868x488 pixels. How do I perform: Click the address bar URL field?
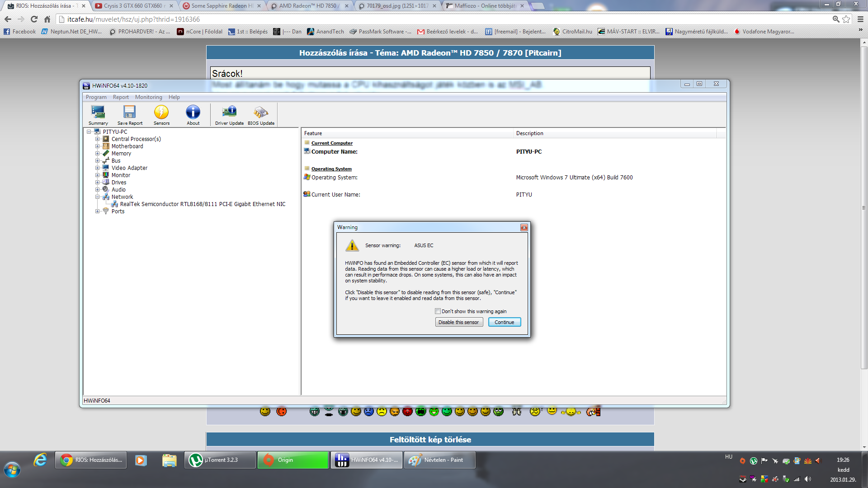point(443,19)
